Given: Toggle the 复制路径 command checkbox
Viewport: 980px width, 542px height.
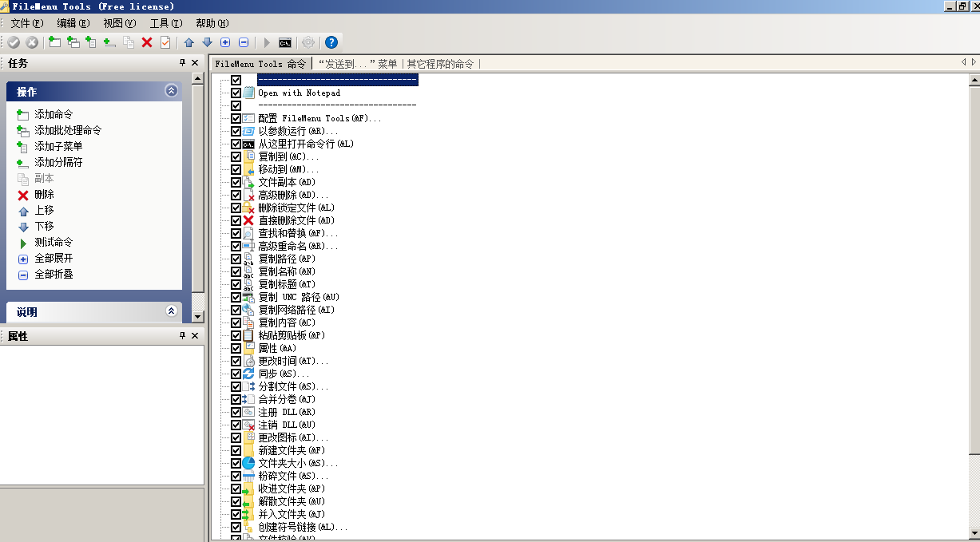Looking at the screenshot, I should click(236, 259).
